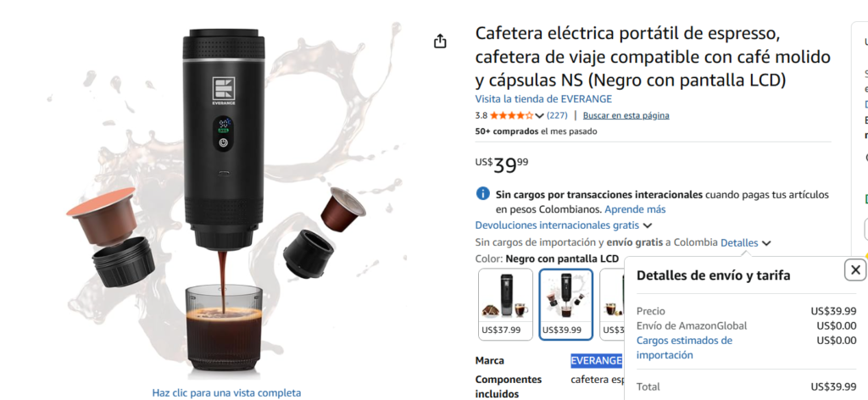Image resolution: width=868 pixels, height=400 pixels.
Task: Open the star rating chevron dropdown
Action: [540, 115]
